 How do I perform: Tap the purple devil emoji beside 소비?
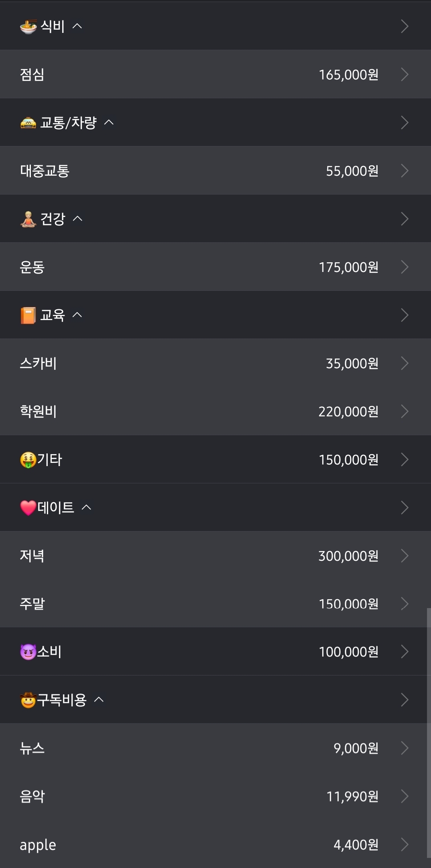pyautogui.click(x=28, y=652)
